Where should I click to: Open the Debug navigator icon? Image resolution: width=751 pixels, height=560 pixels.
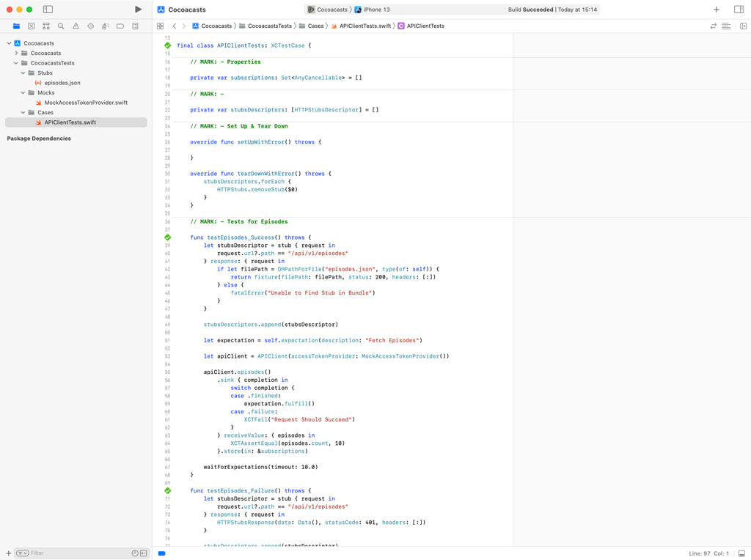[104, 26]
